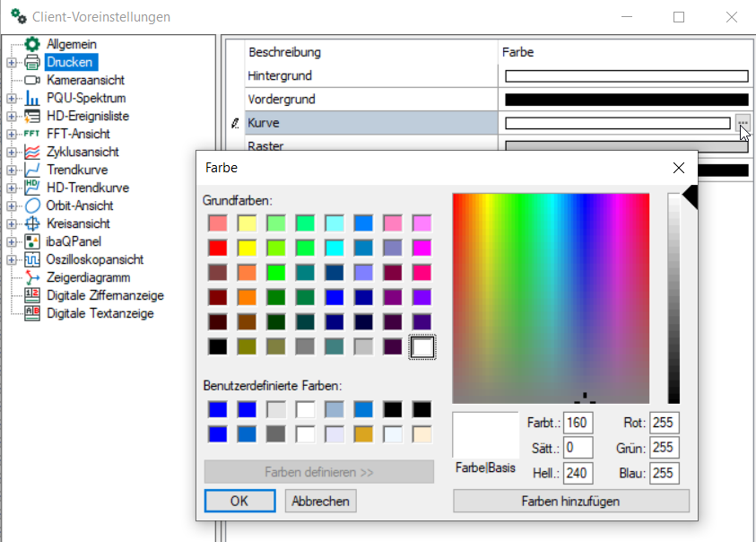Click the Kameraansicht camera icon
Viewport: 756px width, 542px height.
32,80
